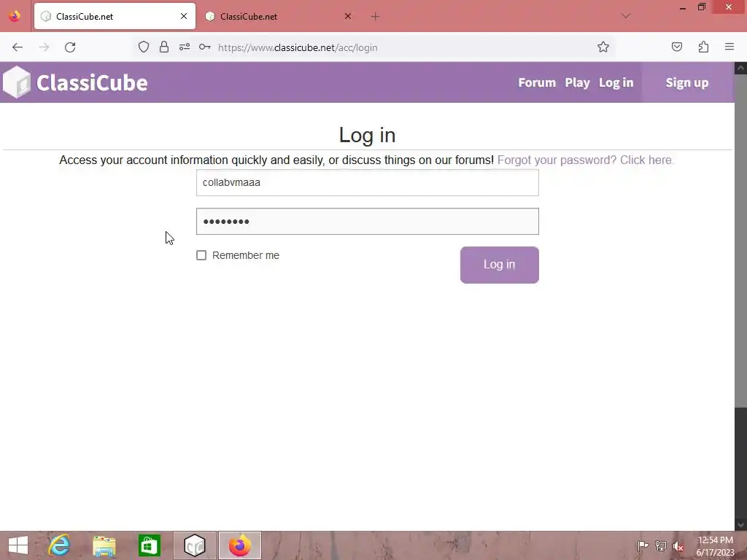
Task: Click scrollbar up arrow
Action: (740, 68)
